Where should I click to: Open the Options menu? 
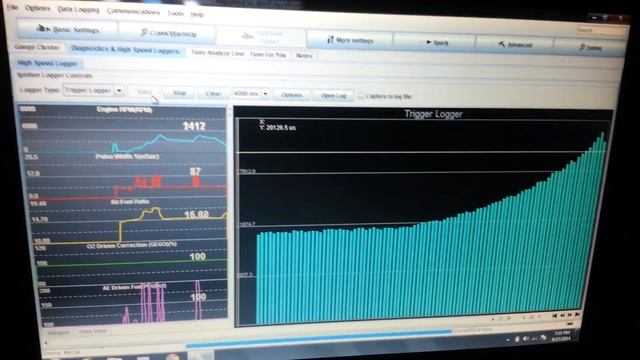click(x=37, y=8)
